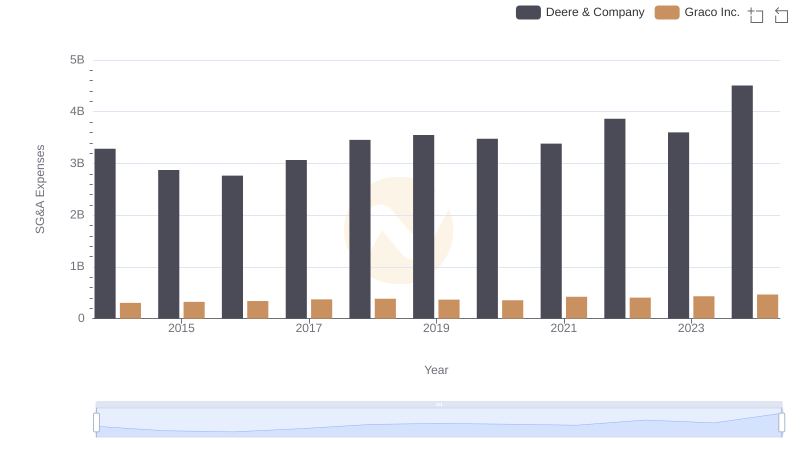
Task: Toggle Graco Inc. legend series
Action: [697, 12]
